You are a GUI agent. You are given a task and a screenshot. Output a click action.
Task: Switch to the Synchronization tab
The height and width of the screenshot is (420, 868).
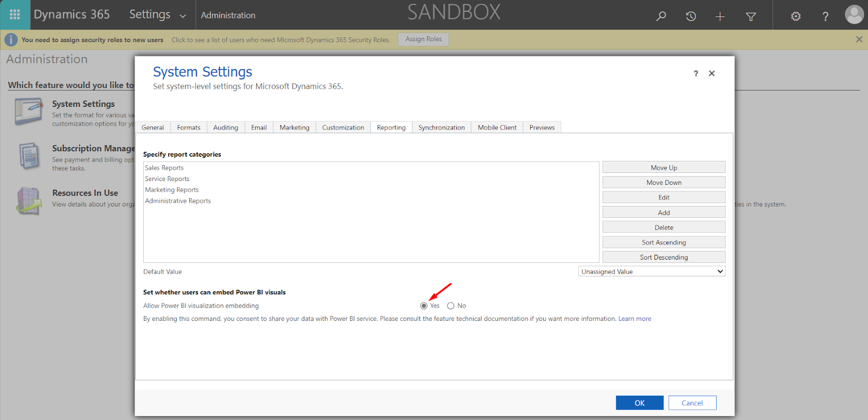tap(442, 127)
